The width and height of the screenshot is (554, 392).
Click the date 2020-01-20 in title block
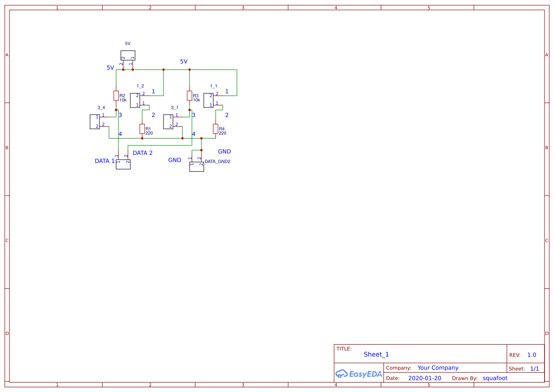click(x=425, y=378)
